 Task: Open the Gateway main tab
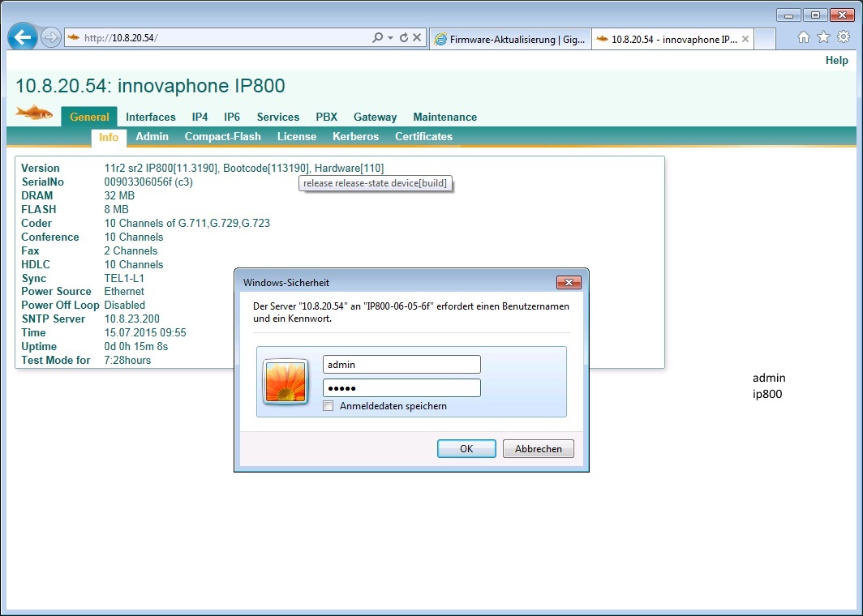tap(375, 117)
